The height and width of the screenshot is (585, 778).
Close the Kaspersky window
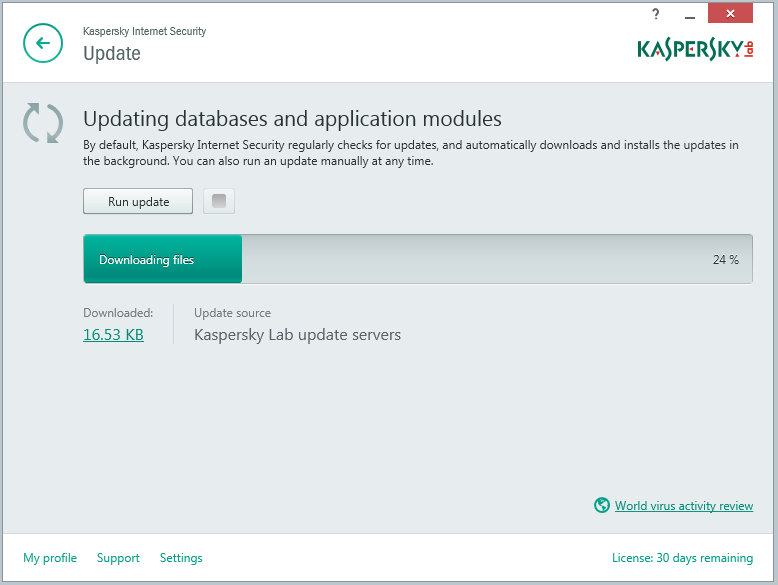point(730,13)
